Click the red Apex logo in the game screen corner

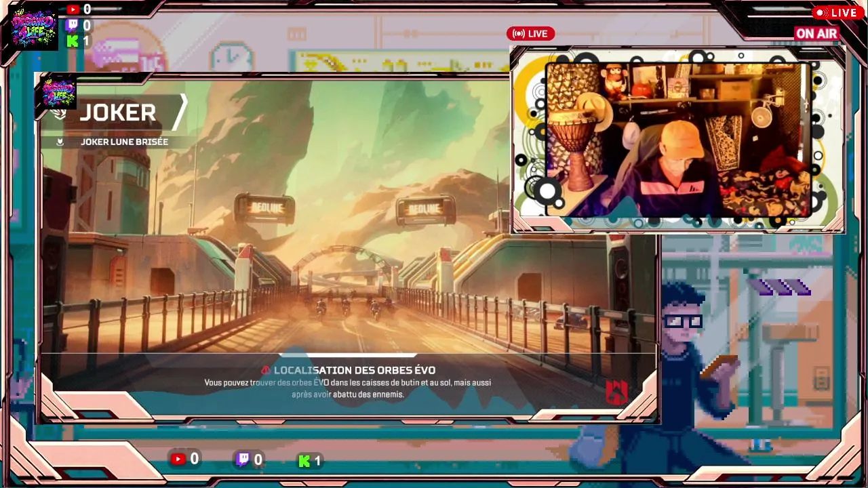(x=616, y=392)
